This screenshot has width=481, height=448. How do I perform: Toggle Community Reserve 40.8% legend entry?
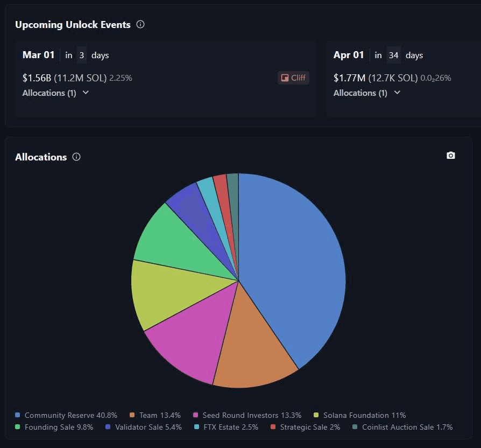(66, 415)
